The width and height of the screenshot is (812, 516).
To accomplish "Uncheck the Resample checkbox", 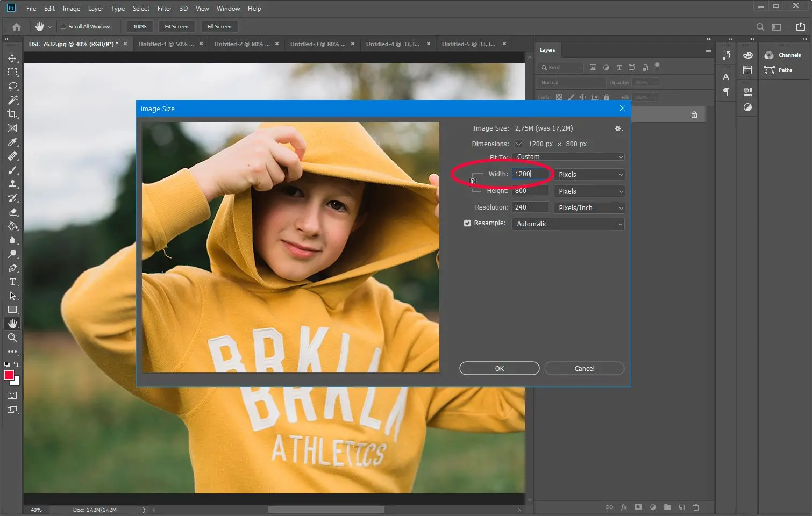I will click(467, 223).
